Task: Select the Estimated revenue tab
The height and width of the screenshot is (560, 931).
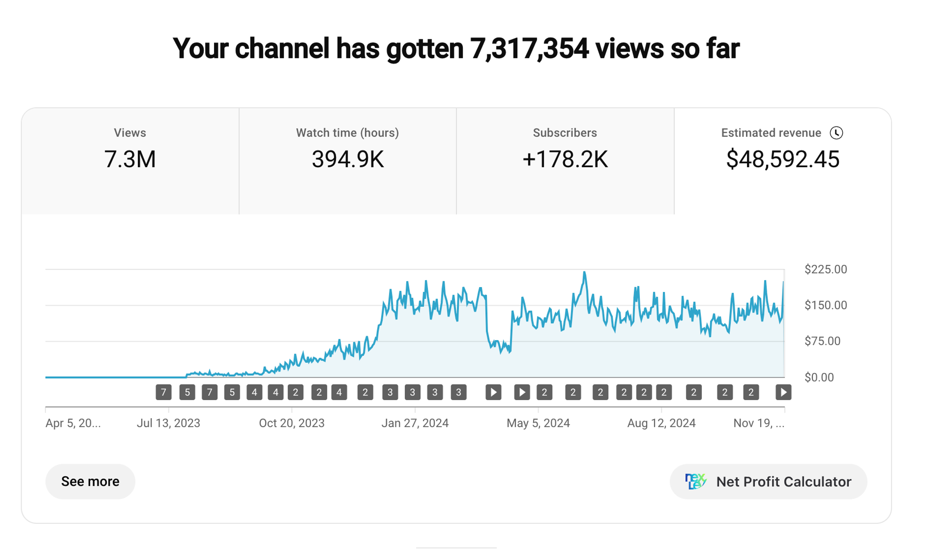Action: point(782,160)
